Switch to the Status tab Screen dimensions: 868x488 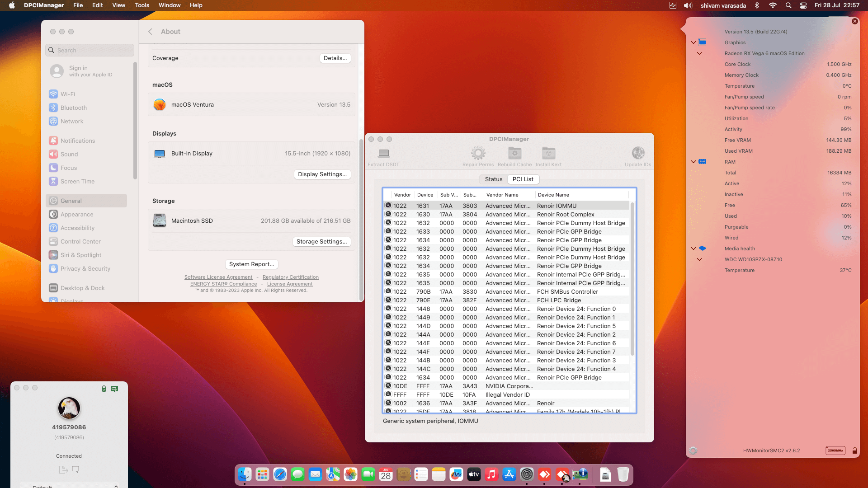pyautogui.click(x=493, y=179)
